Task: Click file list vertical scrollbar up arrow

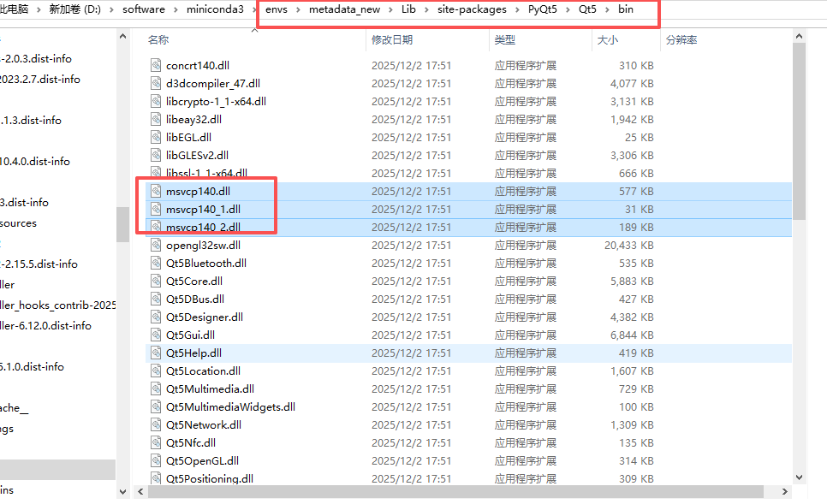Action: [x=799, y=37]
